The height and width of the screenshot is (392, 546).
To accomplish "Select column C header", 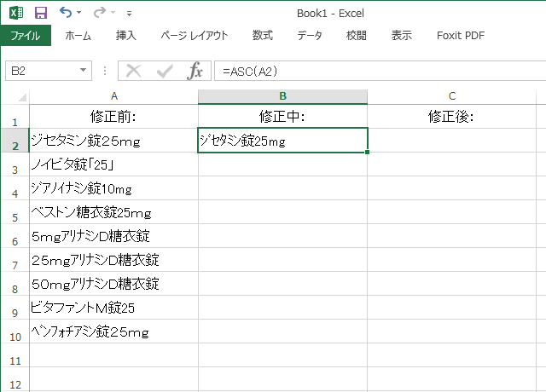I will [452, 95].
